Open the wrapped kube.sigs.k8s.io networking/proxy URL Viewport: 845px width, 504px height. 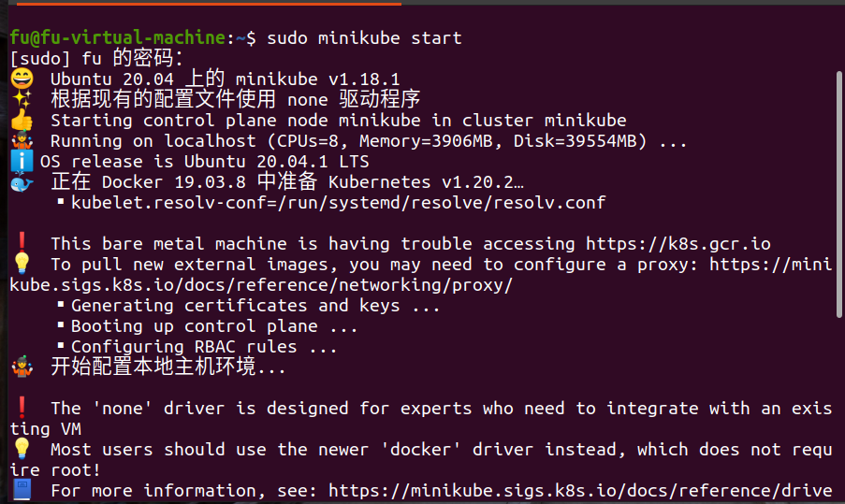(x=260, y=285)
